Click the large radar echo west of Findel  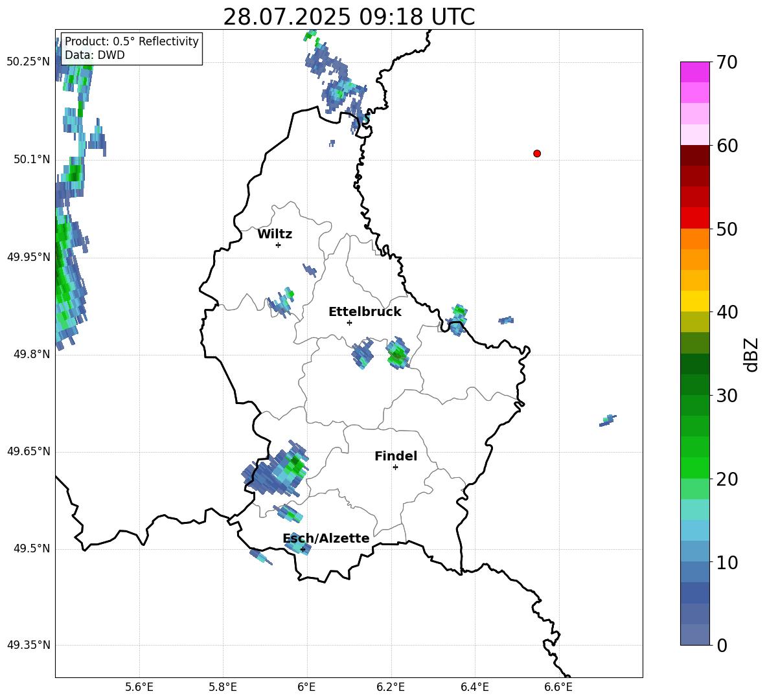[276, 469]
